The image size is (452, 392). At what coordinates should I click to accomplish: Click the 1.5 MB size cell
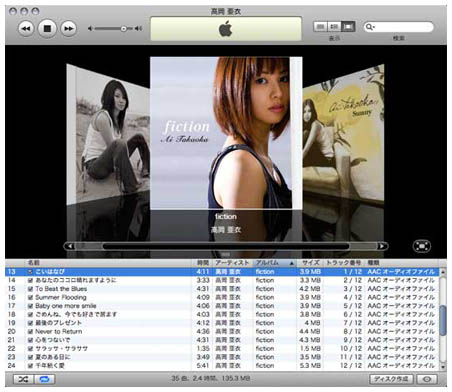[310, 349]
